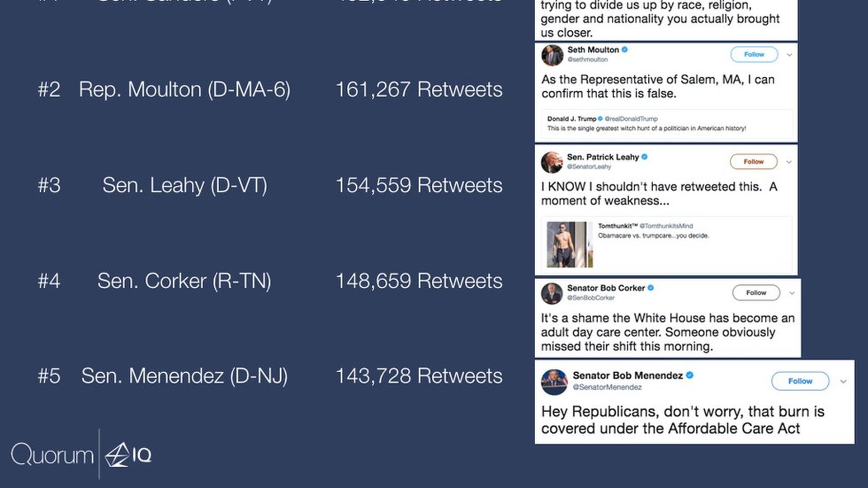Viewport: 868px width, 488px height.
Task: Click Senator Bob Menendez's verified badge
Action: [x=690, y=375]
